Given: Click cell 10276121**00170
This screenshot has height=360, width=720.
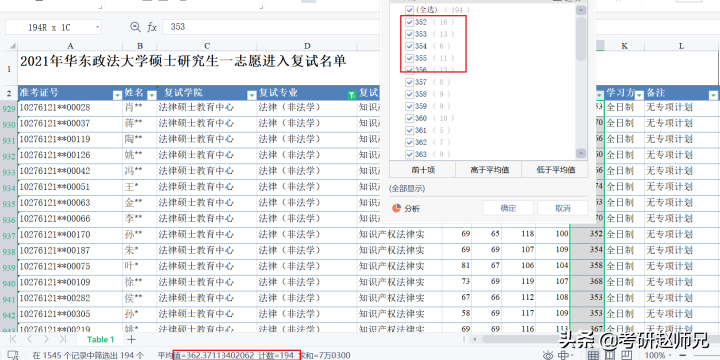Looking at the screenshot, I should pos(70,235).
